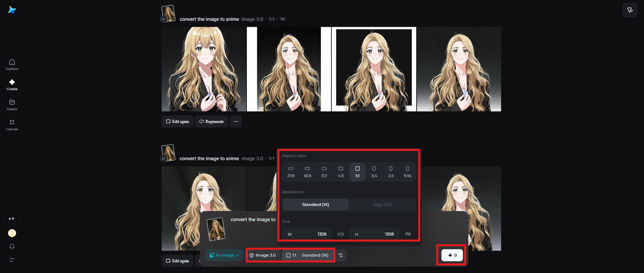Click Edit again under the second generation
Image resolution: width=644 pixels, height=273 pixels.
(177, 261)
